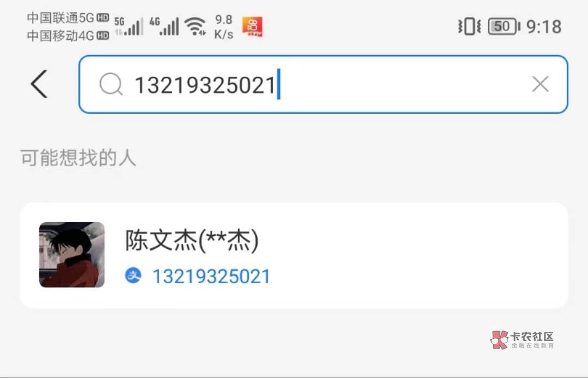Clear search text with X icon
This screenshot has width=588, height=378.
tap(540, 84)
